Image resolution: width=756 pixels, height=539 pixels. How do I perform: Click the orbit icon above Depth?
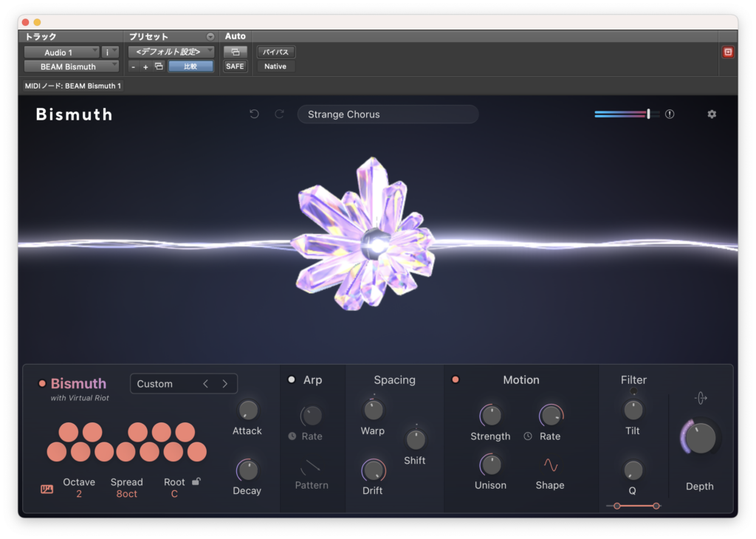click(x=701, y=398)
